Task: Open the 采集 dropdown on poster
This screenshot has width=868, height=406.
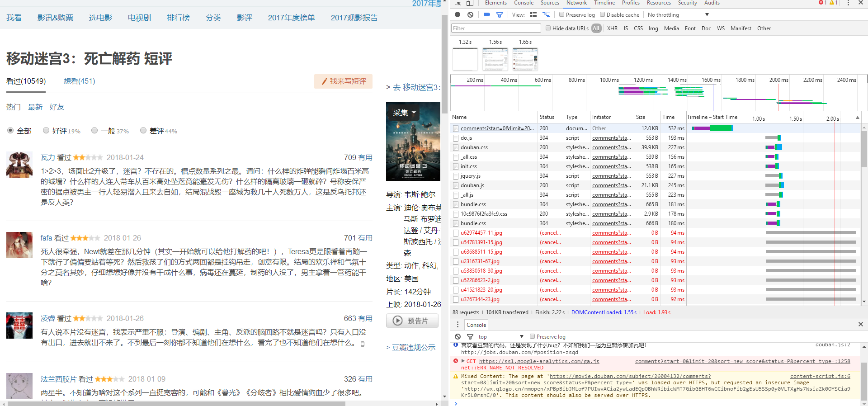Action: pyautogui.click(x=404, y=113)
